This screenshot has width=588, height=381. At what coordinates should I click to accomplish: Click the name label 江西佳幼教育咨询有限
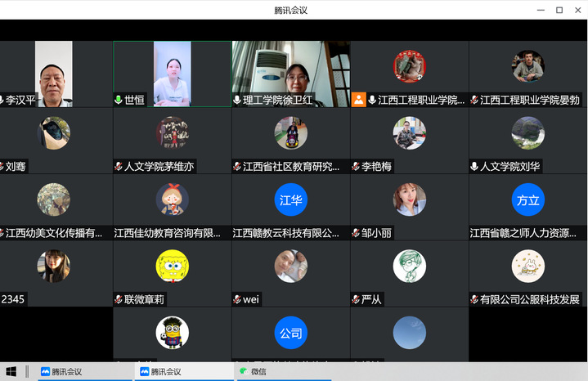(x=168, y=233)
